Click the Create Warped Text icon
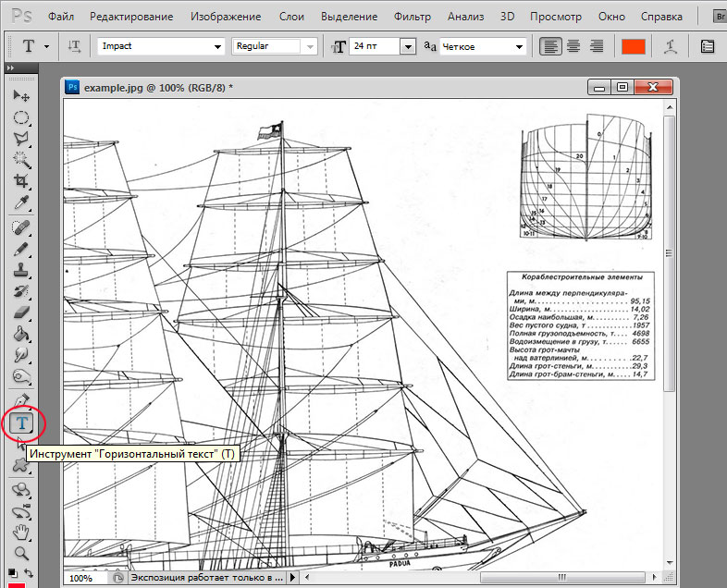 [672, 46]
